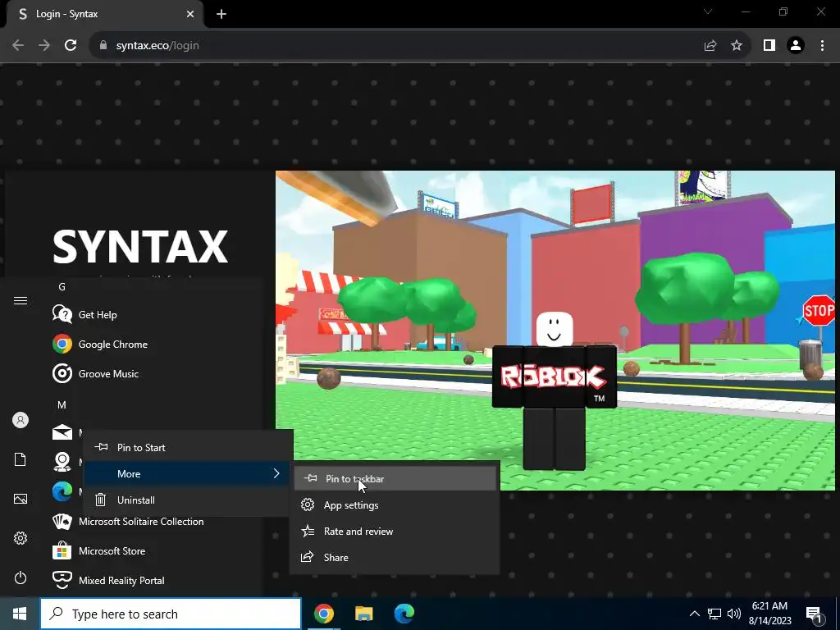Open App settings from submenu

[x=395, y=505]
